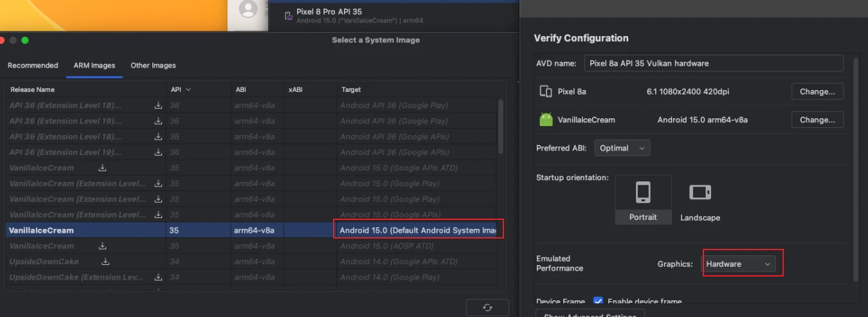868x317 pixels.
Task: Click the refresh system images button
Action: 487,307
